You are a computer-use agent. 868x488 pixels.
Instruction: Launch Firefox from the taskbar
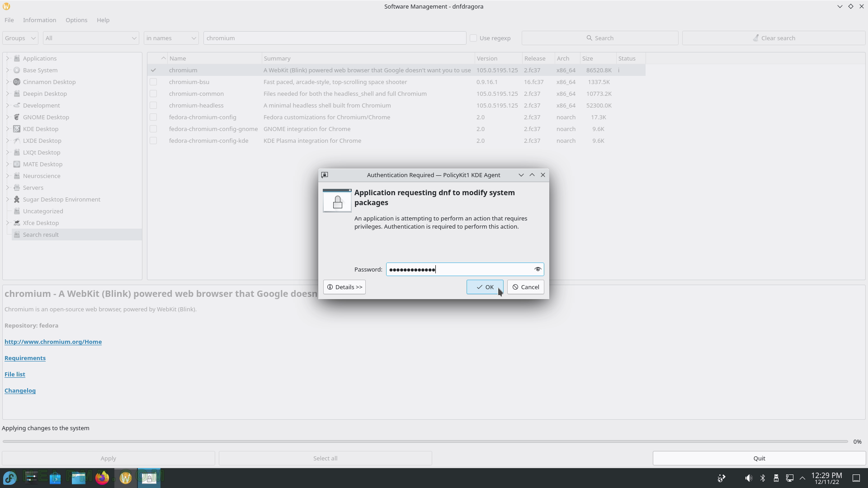102,478
